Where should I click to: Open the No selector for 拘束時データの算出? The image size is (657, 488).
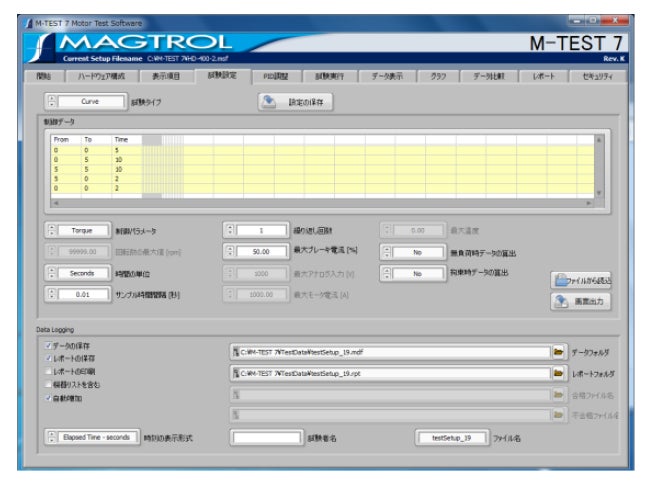pyautogui.click(x=413, y=274)
